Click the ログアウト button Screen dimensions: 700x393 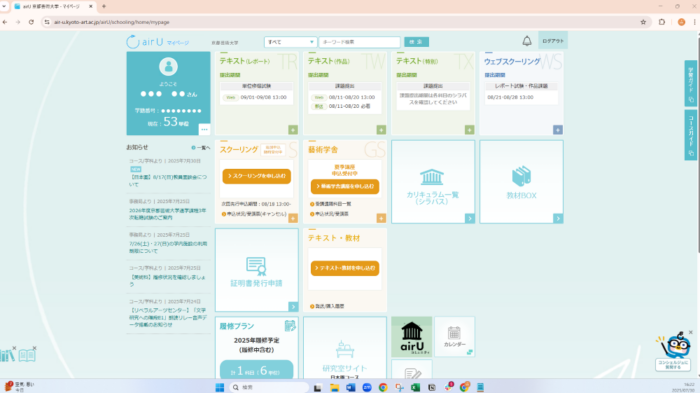click(553, 41)
